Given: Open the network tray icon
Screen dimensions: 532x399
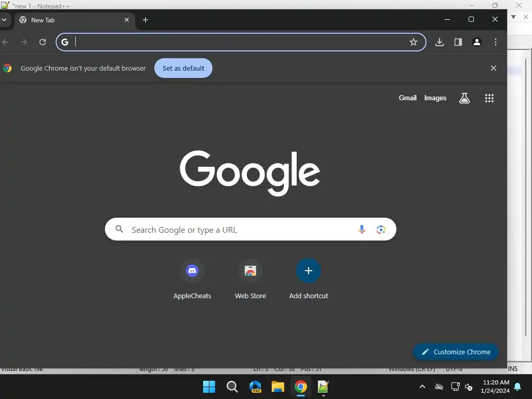Looking at the screenshot, I should coord(455,387).
